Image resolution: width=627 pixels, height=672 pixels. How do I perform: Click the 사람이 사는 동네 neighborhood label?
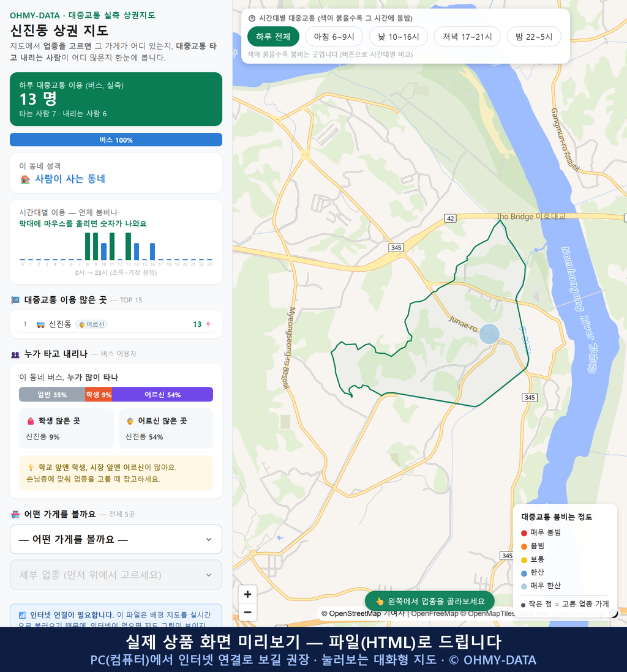coord(70,179)
